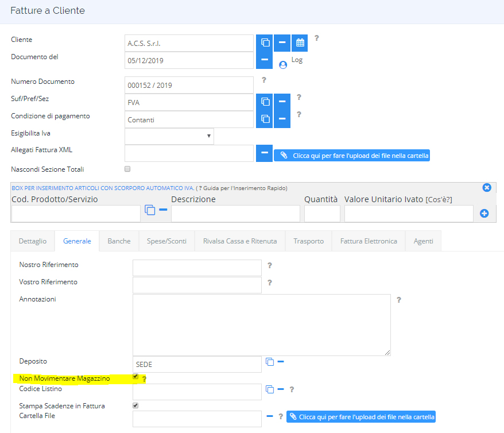Open Deposito lookup icon next to SEDE
The height and width of the screenshot is (433, 504).
pos(270,362)
